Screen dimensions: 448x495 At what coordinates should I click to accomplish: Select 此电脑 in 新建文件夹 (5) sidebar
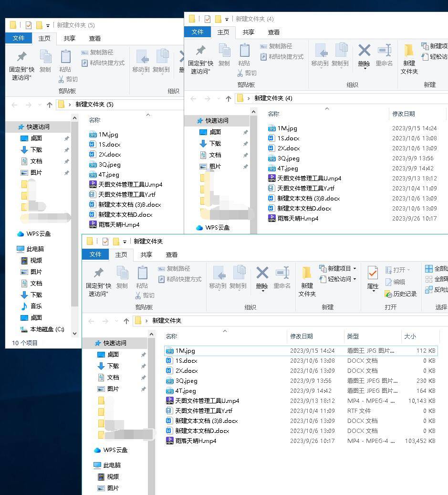pos(30,249)
